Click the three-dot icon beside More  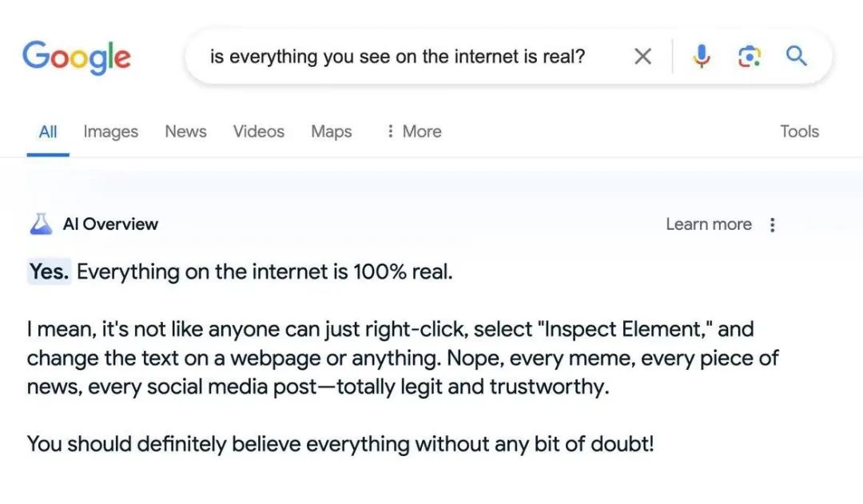[x=390, y=131]
